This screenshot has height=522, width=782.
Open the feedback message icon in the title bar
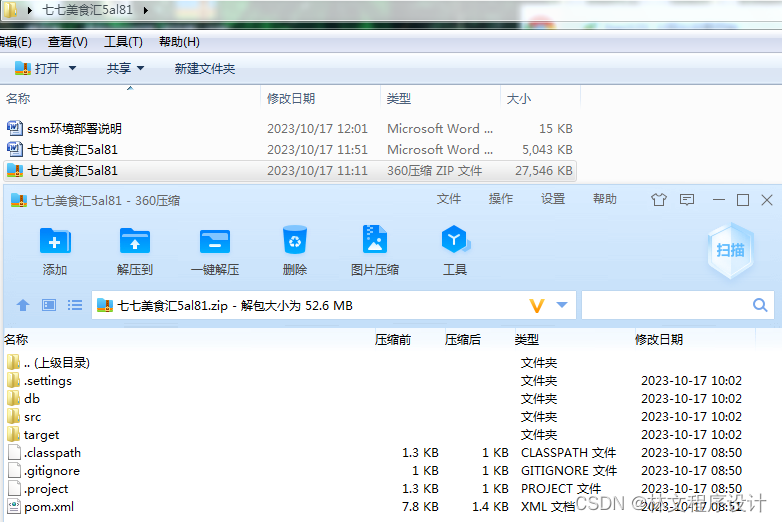(687, 200)
